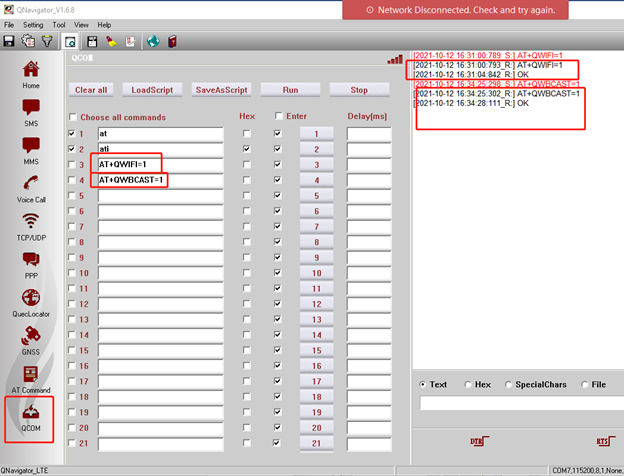Toggle the RTS signal icon

[603, 440]
